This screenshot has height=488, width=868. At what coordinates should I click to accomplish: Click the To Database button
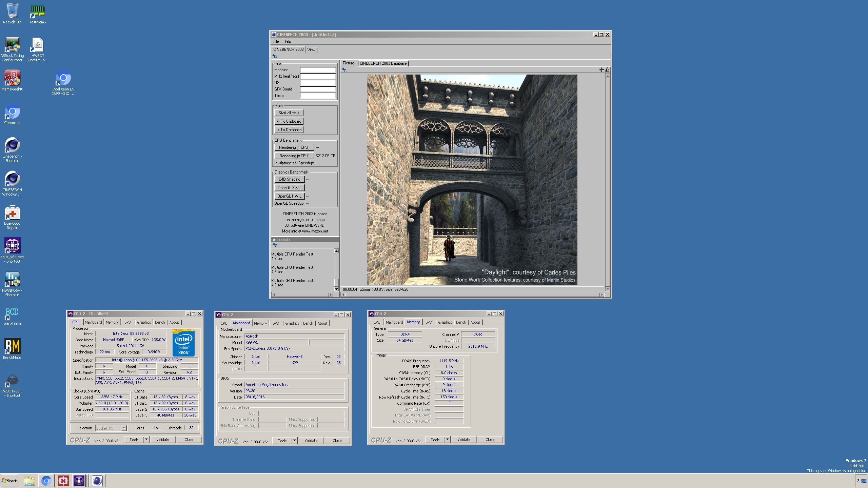[x=289, y=130]
